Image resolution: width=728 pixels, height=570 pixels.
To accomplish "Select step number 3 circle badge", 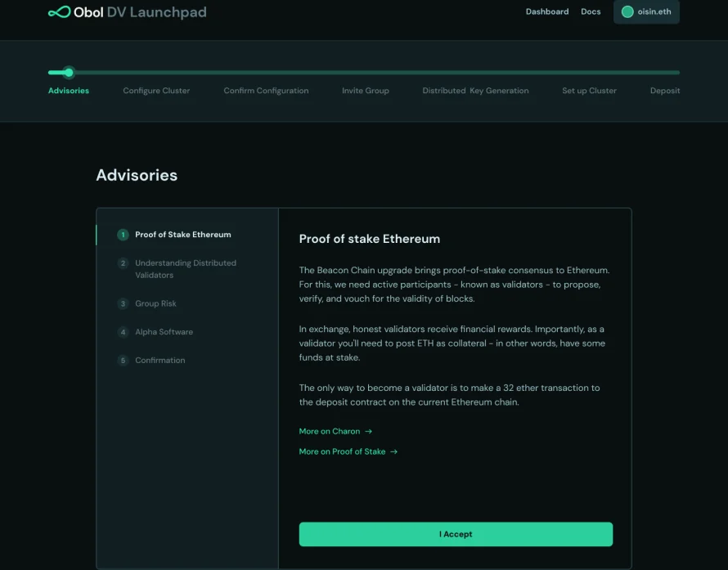I will (x=123, y=303).
